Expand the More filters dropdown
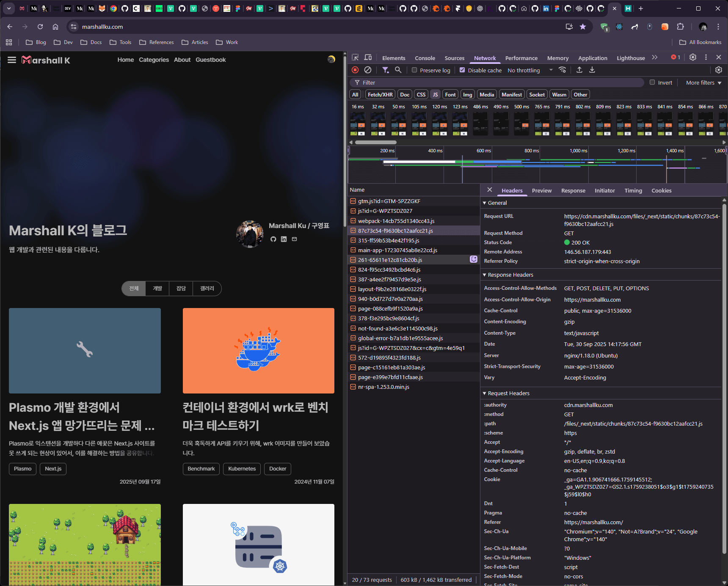This screenshot has height=586, width=728. [x=703, y=83]
